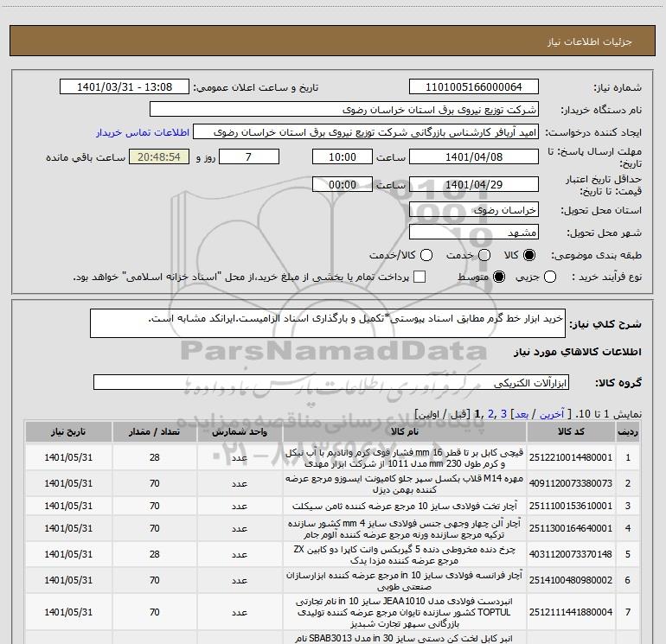Select the خدمت radio button
Screen dimensions: 666x644
point(484,255)
